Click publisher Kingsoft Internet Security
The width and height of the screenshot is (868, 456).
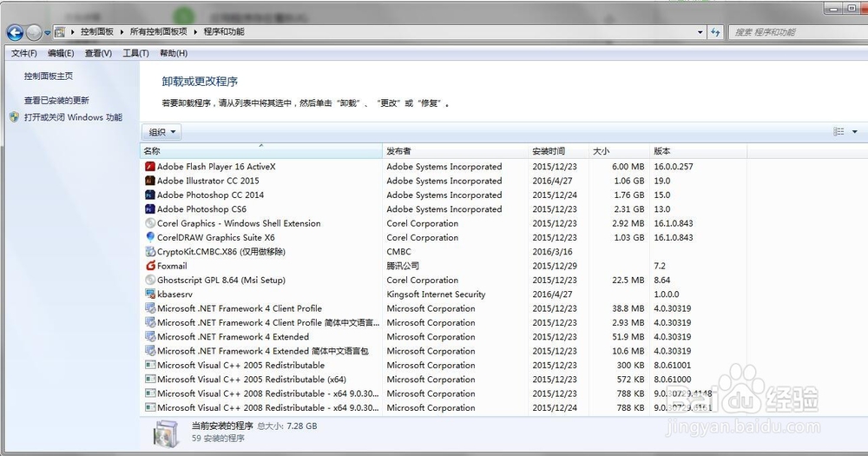pos(436,294)
